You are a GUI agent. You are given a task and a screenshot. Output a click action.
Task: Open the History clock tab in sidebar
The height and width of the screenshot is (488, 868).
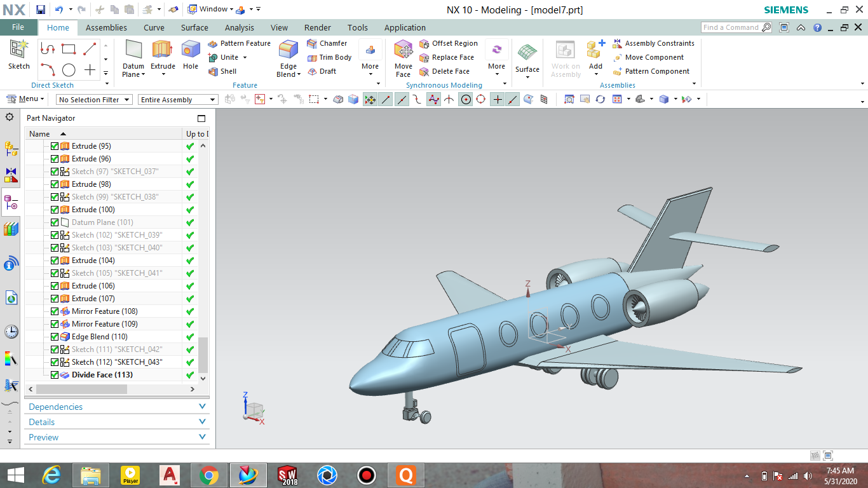pos(11,332)
